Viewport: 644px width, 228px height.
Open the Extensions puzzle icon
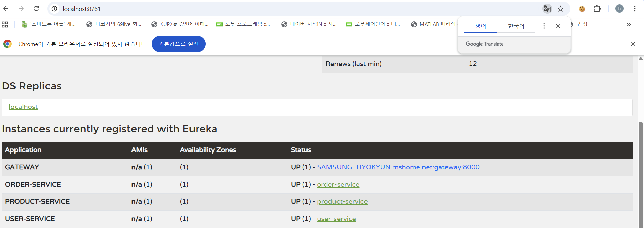[597, 9]
